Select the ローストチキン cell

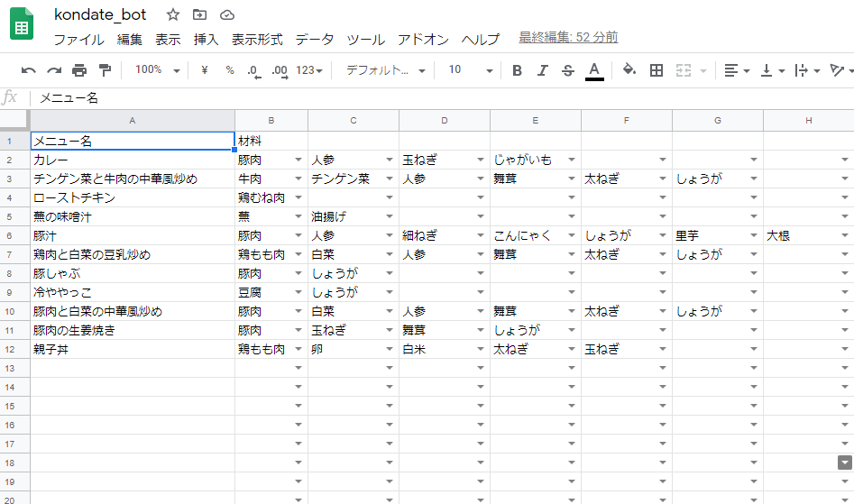133,197
